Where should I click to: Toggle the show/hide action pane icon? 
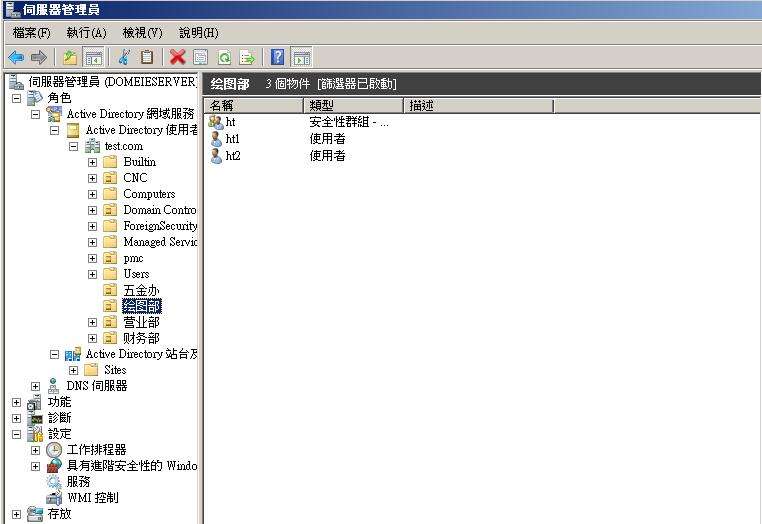click(x=301, y=57)
